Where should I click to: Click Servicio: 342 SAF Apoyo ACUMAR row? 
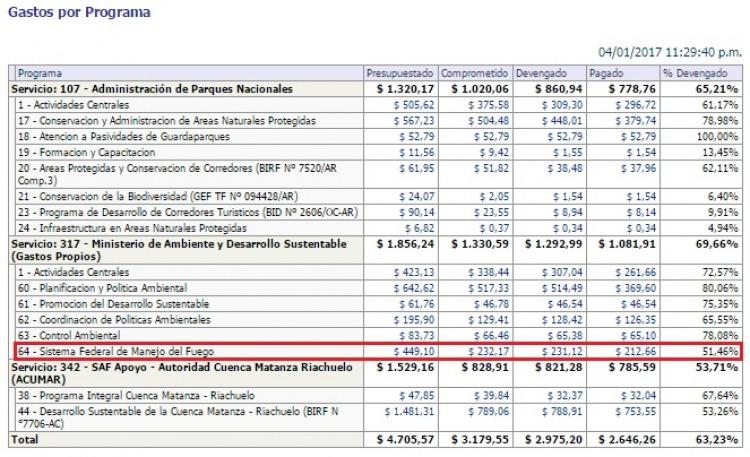[x=375, y=373]
